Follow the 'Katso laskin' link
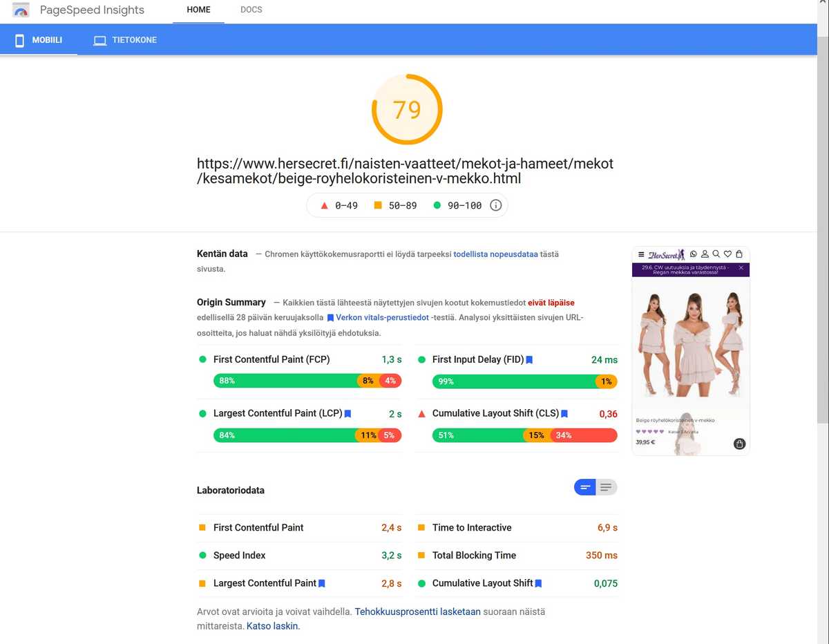Image resolution: width=829 pixels, height=644 pixels. tap(273, 626)
